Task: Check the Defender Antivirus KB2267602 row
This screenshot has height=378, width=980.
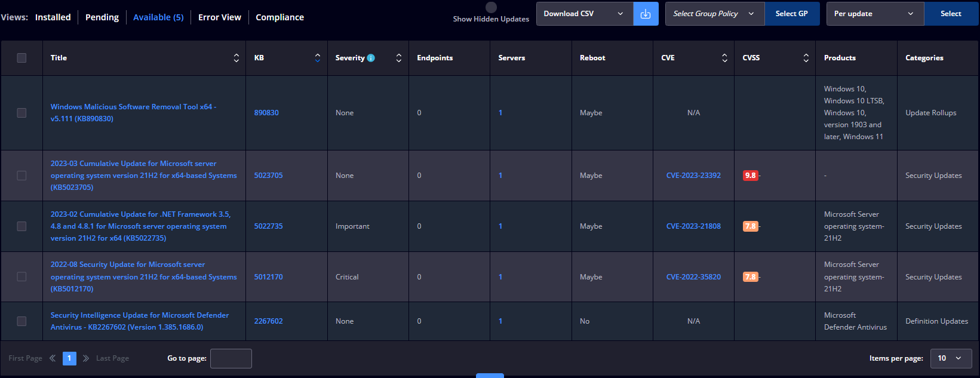Action: point(21,321)
